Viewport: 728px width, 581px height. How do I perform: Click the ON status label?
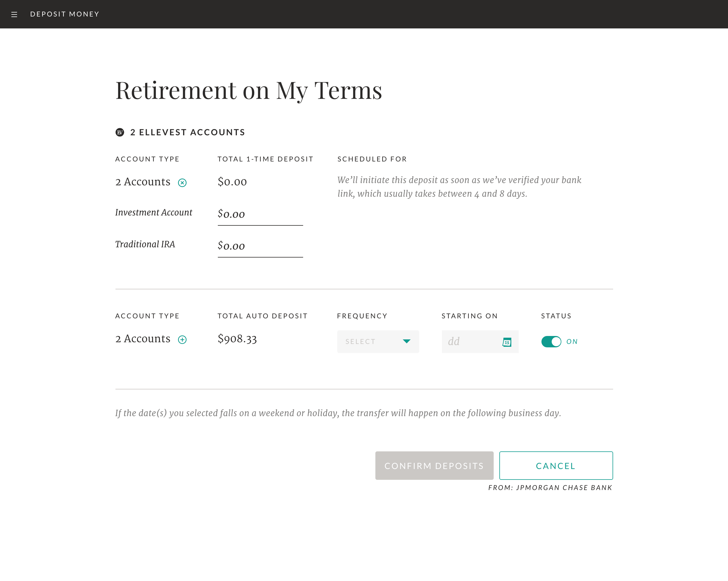[572, 342]
